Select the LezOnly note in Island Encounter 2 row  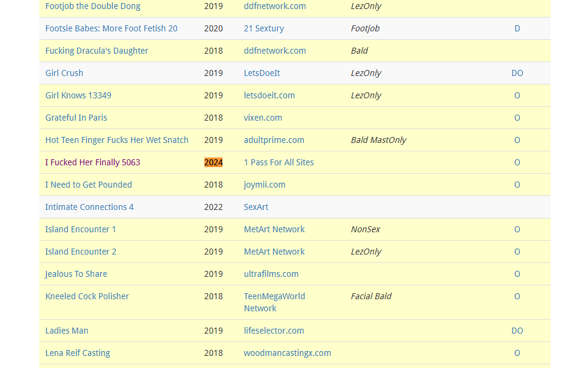click(x=366, y=252)
